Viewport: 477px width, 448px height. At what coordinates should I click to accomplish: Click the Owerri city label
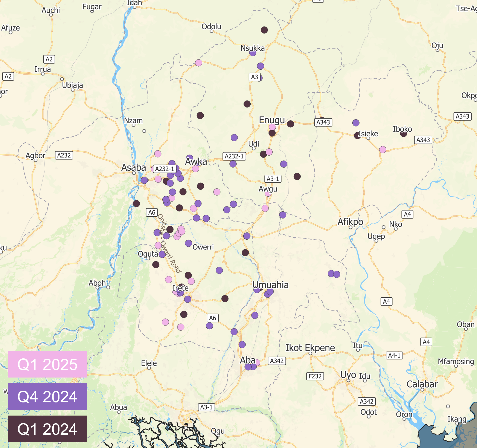tap(203, 247)
